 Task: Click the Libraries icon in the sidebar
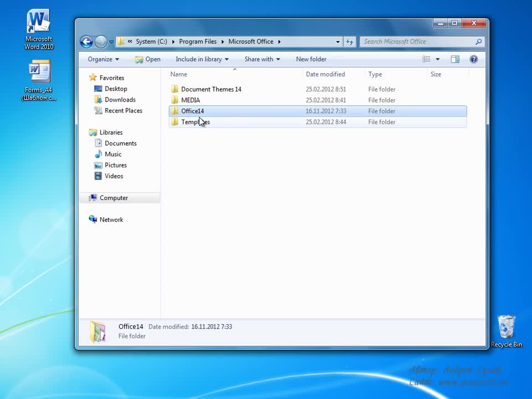[93, 132]
